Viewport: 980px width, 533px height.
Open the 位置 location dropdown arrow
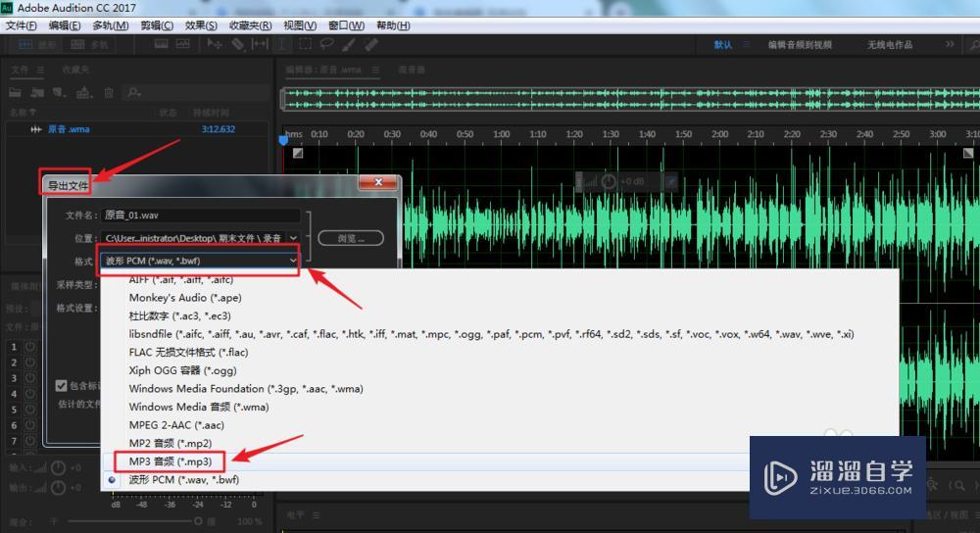(x=293, y=238)
